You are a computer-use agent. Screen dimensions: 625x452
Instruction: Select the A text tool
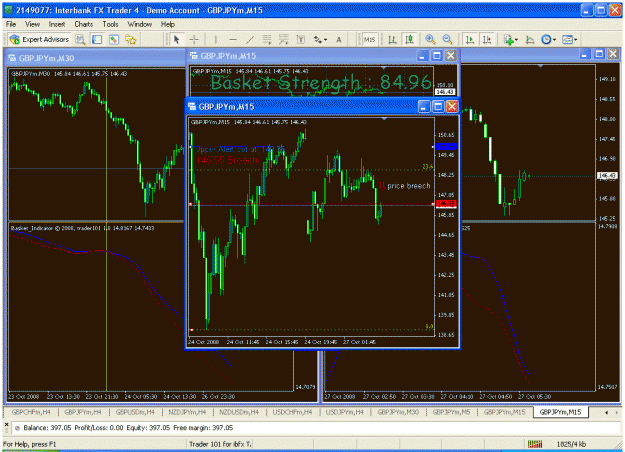[339, 39]
